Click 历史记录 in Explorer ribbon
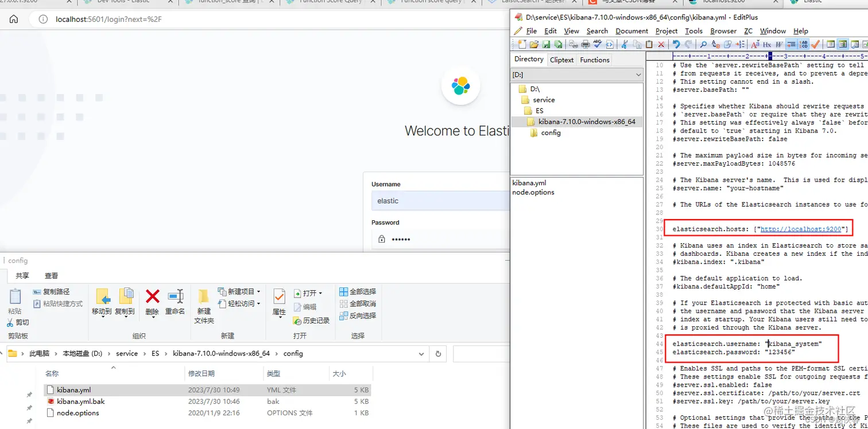This screenshot has height=429, width=868. [311, 321]
